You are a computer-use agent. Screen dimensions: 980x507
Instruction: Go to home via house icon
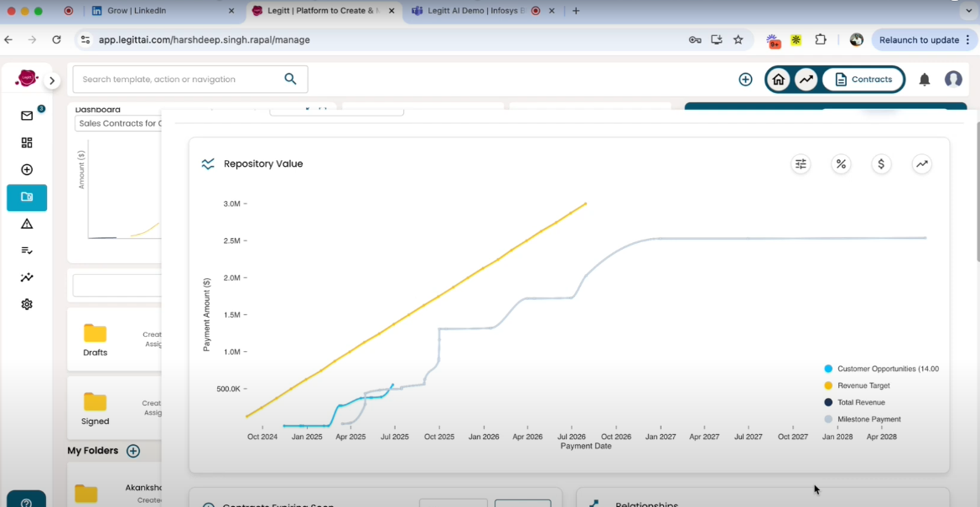click(x=778, y=80)
